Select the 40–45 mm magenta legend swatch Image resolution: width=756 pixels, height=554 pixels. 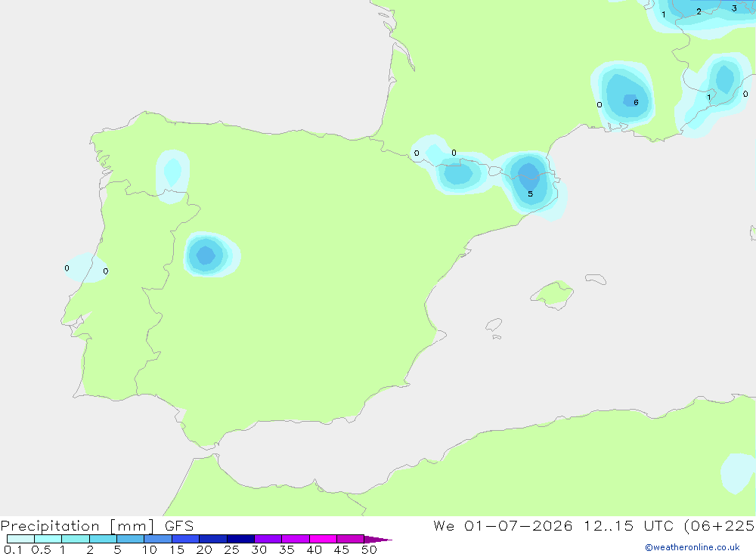pyautogui.click(x=323, y=539)
